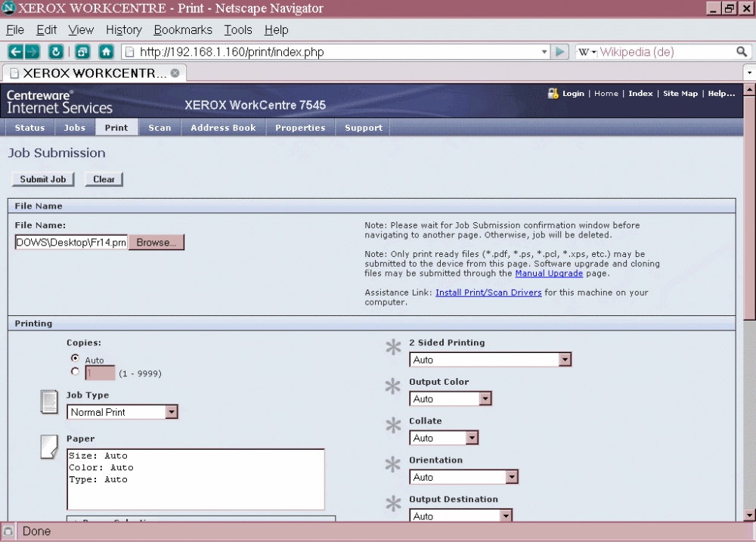Select the Auto copies radio button
Screen dimensions: 756x542
pyautogui.click(x=75, y=358)
